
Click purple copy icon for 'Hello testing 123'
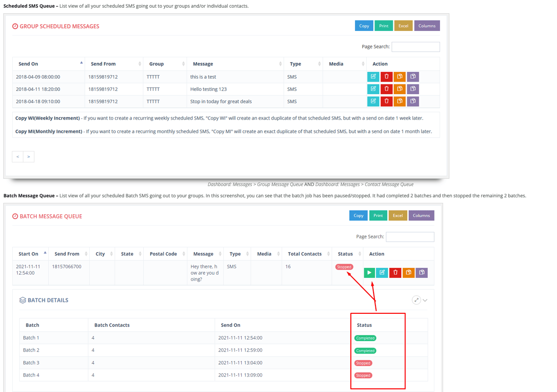[x=413, y=89]
